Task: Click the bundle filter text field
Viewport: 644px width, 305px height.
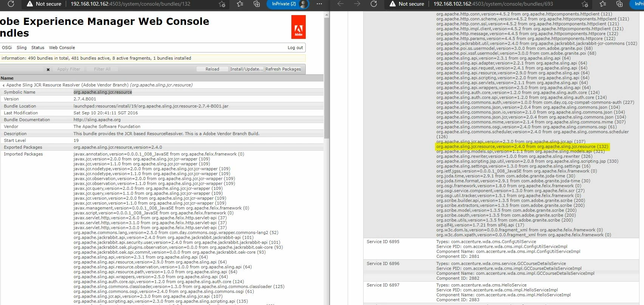Action: 22,69
